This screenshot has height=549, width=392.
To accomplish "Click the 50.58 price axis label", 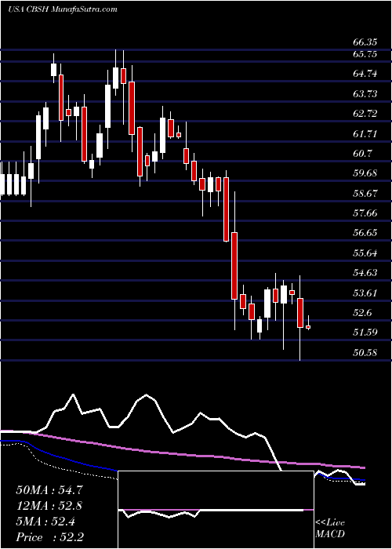I will pos(365,353).
